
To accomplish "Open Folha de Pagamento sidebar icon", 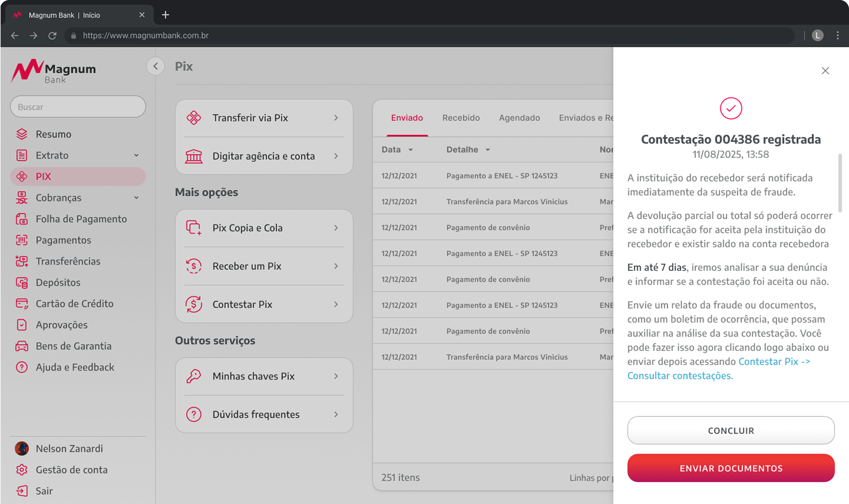I will 22,219.
